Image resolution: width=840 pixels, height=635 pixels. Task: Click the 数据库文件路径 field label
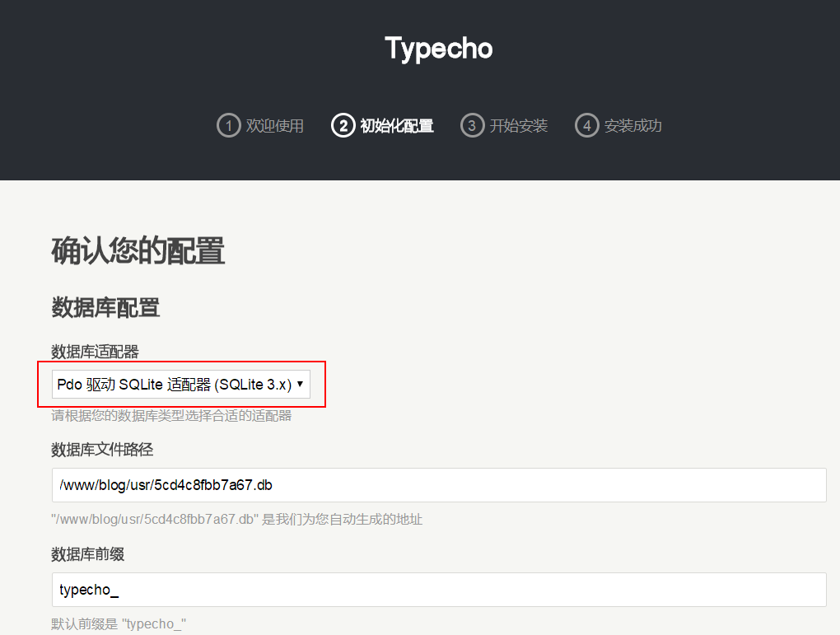point(102,450)
